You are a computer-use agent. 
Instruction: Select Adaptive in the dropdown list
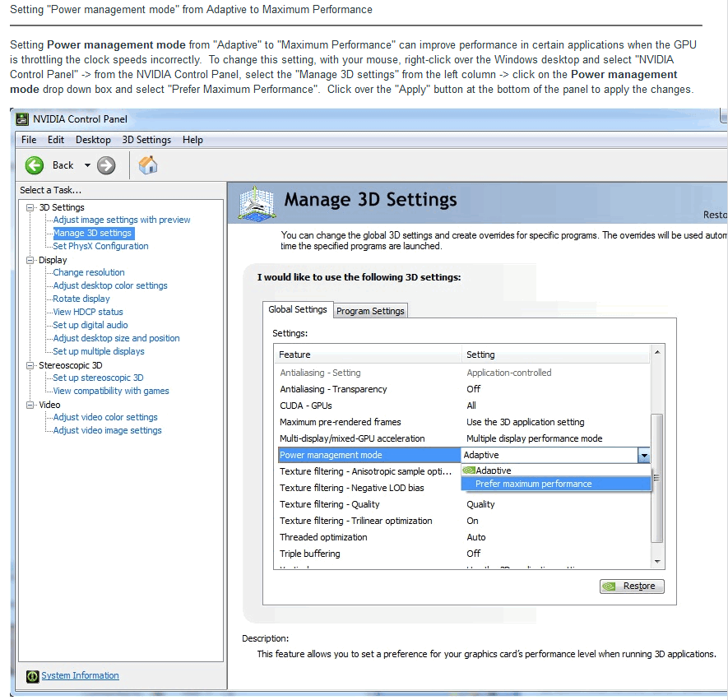pyautogui.click(x=556, y=471)
